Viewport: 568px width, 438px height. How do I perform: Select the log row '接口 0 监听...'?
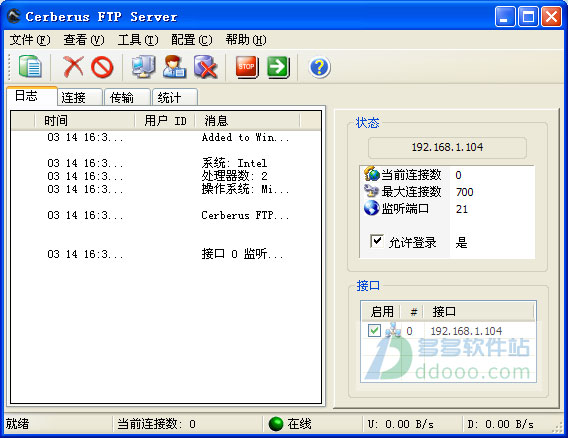pyautogui.click(x=166, y=254)
